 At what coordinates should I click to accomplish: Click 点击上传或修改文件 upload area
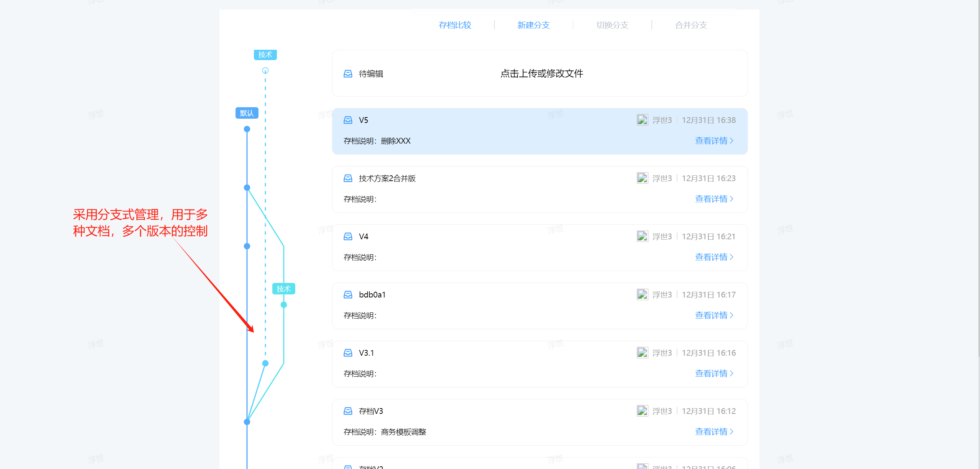click(x=542, y=74)
